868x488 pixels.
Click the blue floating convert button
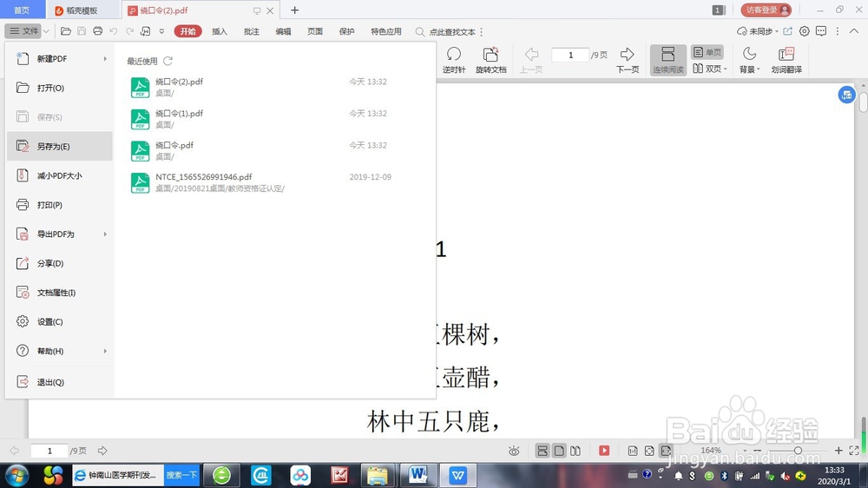[846, 95]
